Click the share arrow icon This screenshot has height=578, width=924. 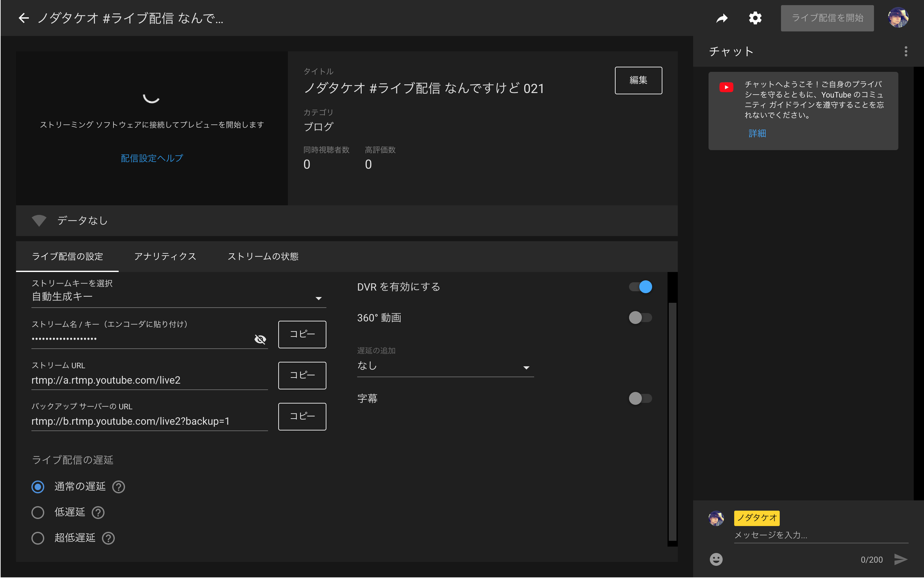722,18
